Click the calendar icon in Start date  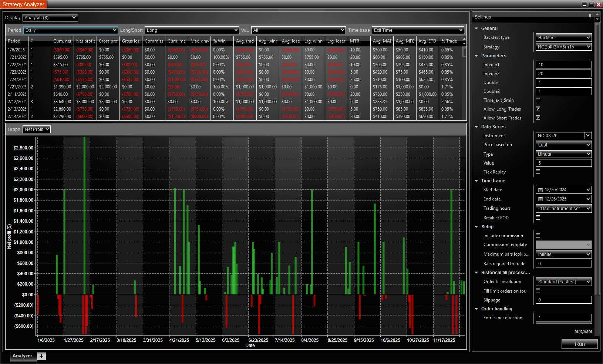click(540, 190)
